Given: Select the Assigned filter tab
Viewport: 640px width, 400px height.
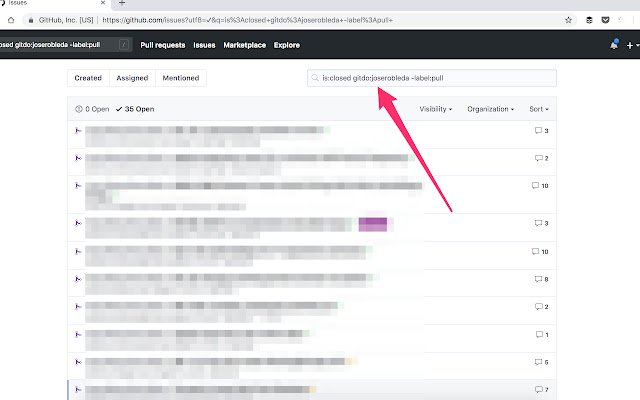Looking at the screenshot, I should pos(132,78).
